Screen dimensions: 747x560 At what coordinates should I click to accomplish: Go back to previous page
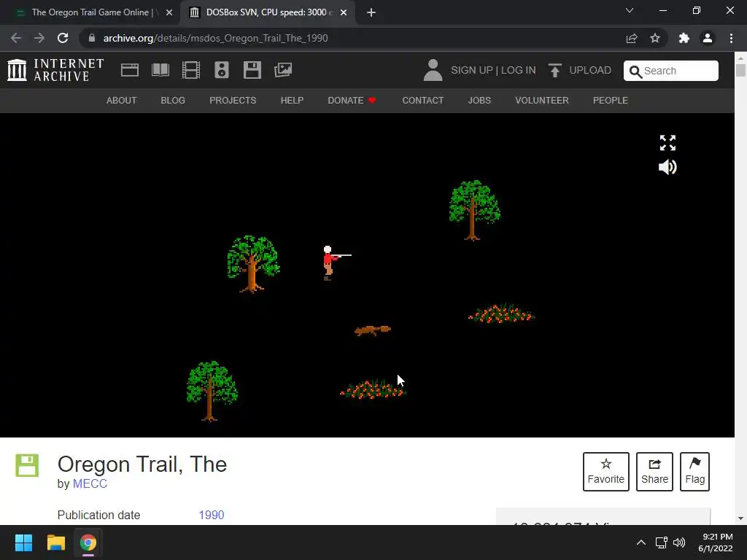(16, 38)
